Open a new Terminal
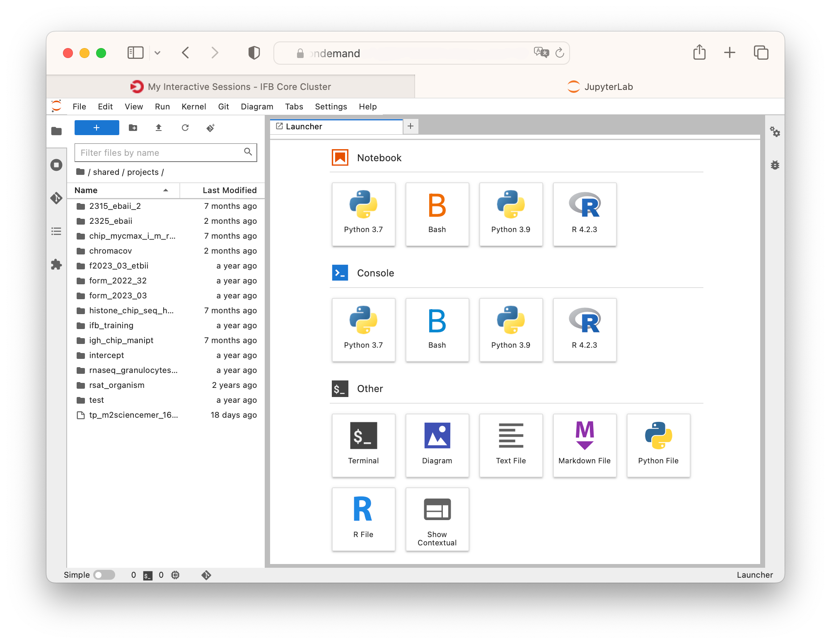Image resolution: width=831 pixels, height=644 pixels. point(363,445)
